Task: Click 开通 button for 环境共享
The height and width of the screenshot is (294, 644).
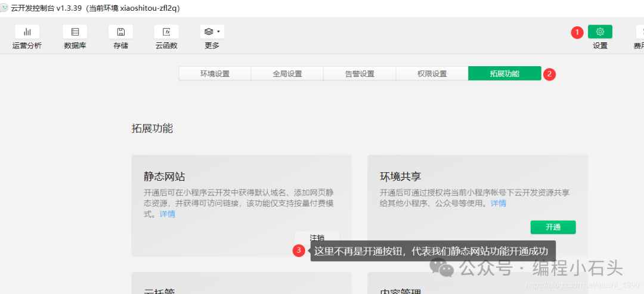Action: coord(553,227)
